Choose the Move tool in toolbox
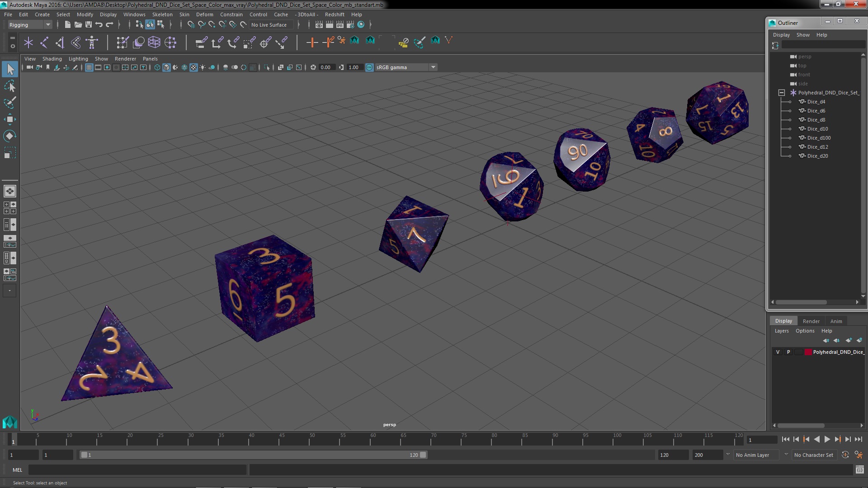The height and width of the screenshot is (488, 868). [x=10, y=119]
